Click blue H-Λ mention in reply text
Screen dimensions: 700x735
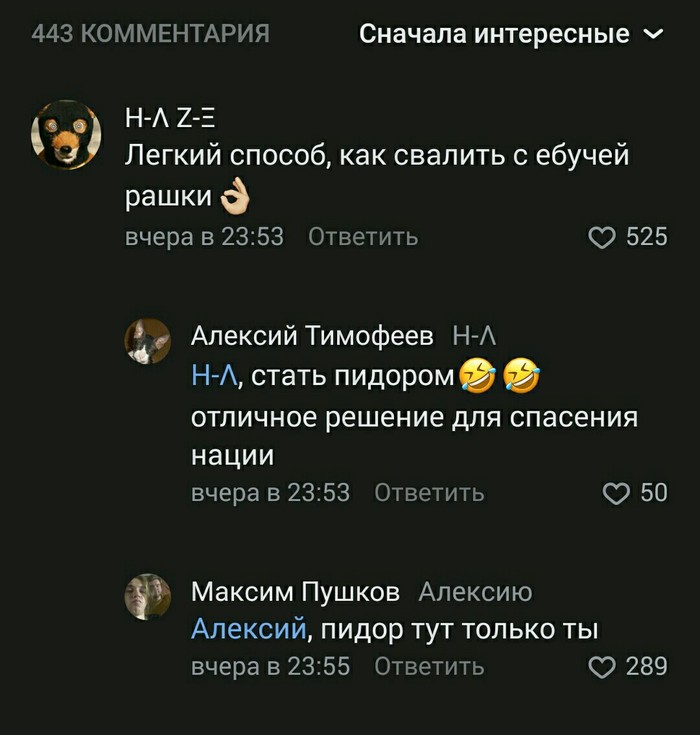point(215,376)
